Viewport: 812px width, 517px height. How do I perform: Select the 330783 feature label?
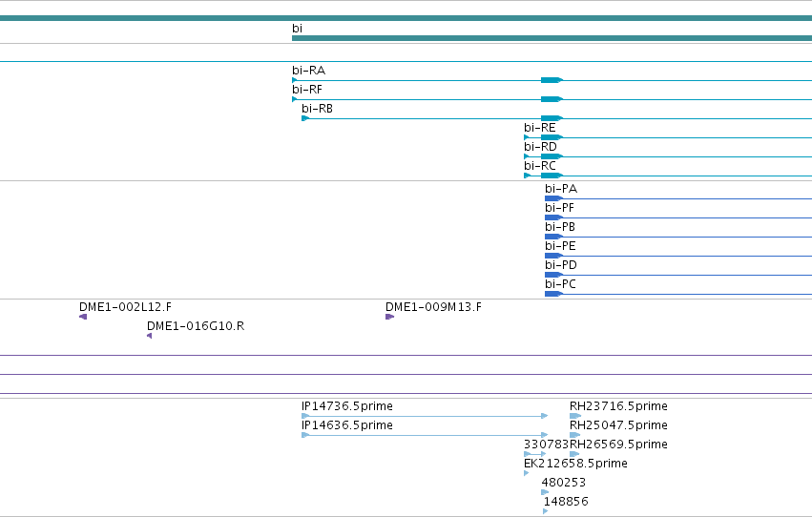[547, 445]
